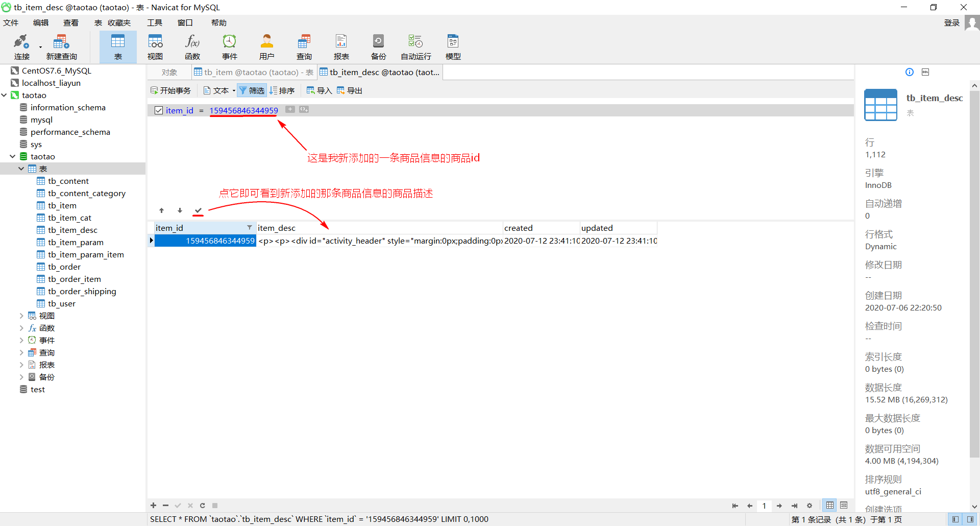Apply the filter with the check mark icon

coord(198,210)
